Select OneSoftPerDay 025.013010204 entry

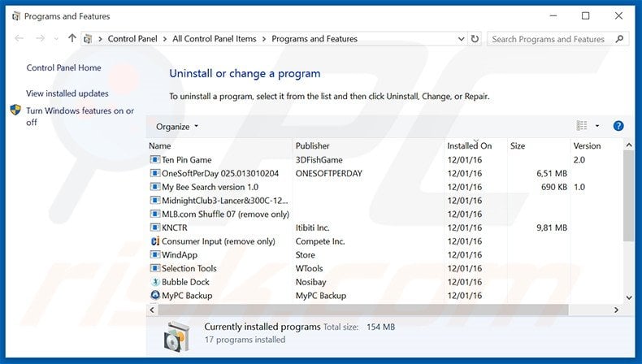pyautogui.click(x=220, y=173)
